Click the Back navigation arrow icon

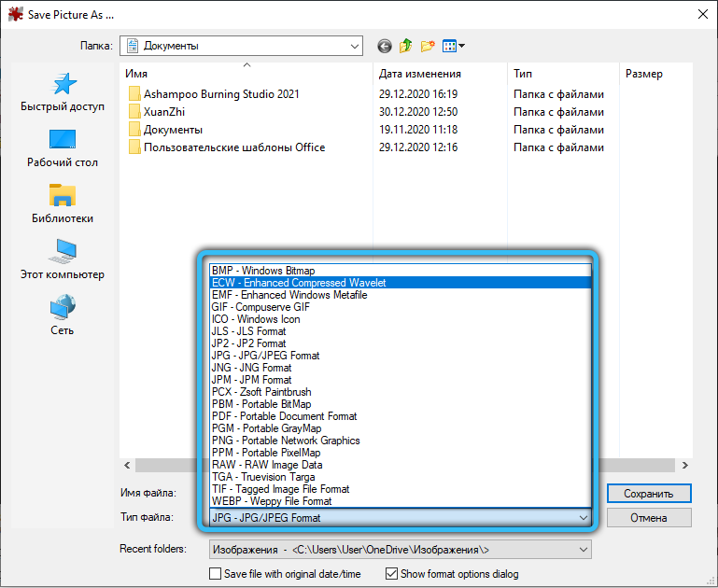(384, 46)
